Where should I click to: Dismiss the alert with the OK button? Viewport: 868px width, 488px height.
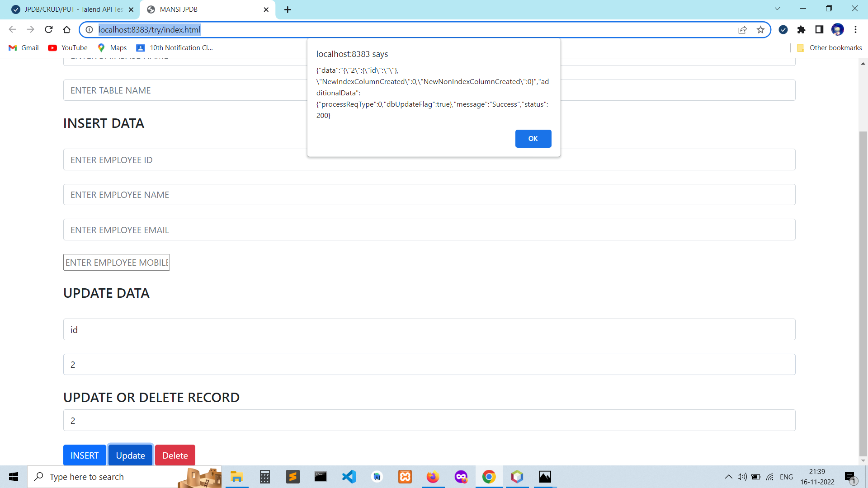[533, 139]
